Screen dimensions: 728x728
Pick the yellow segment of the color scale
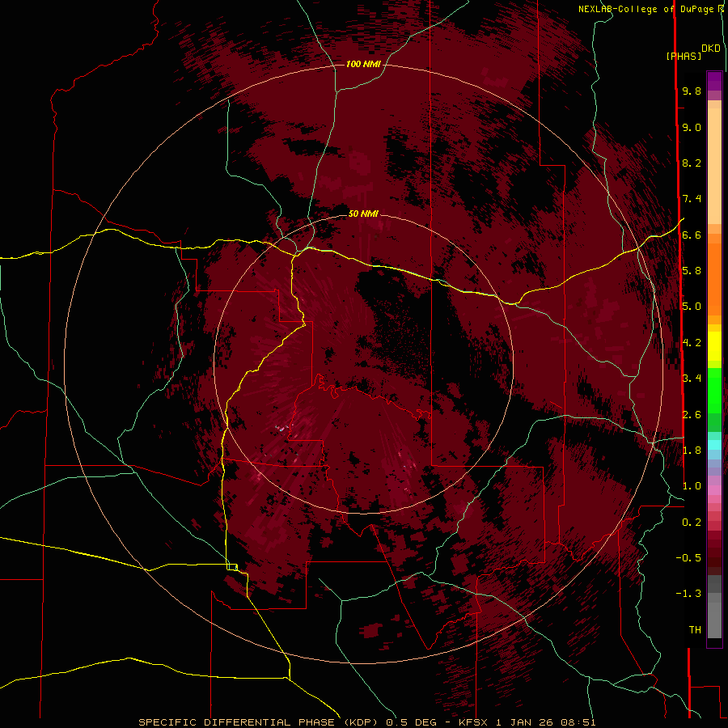[714, 346]
